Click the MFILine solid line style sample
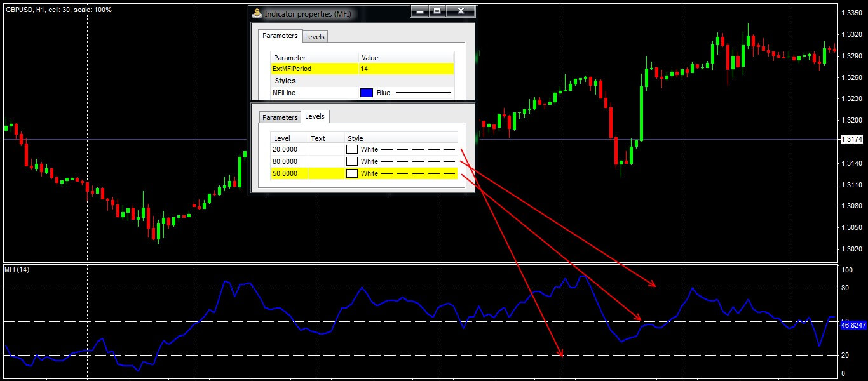 click(423, 93)
